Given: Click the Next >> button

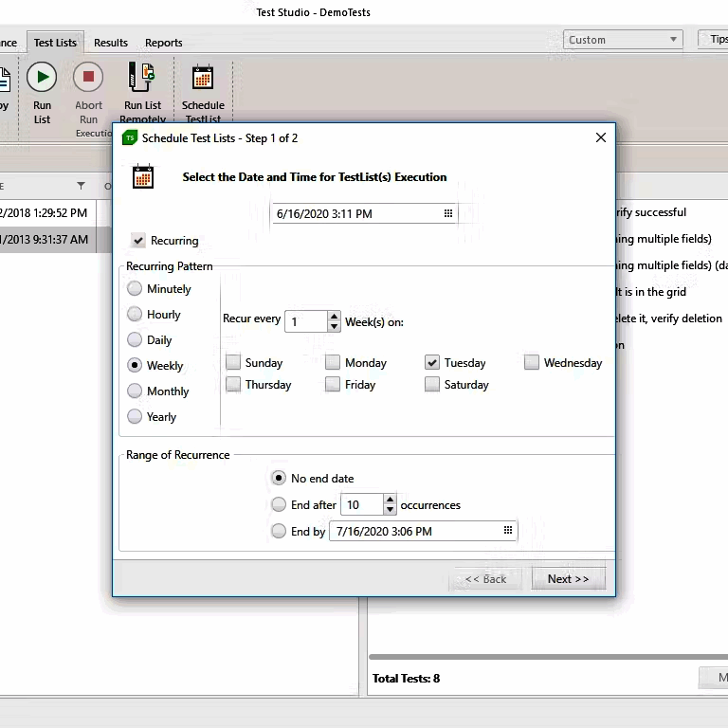Looking at the screenshot, I should tap(568, 578).
